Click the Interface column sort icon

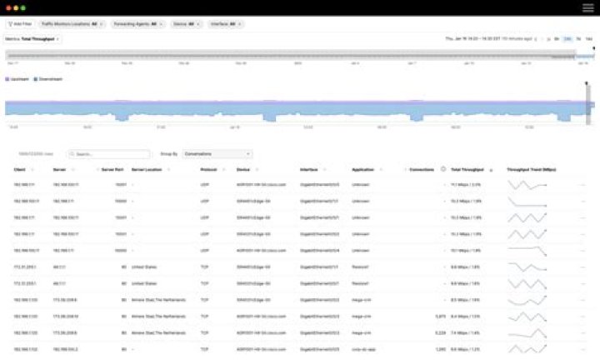click(324, 170)
